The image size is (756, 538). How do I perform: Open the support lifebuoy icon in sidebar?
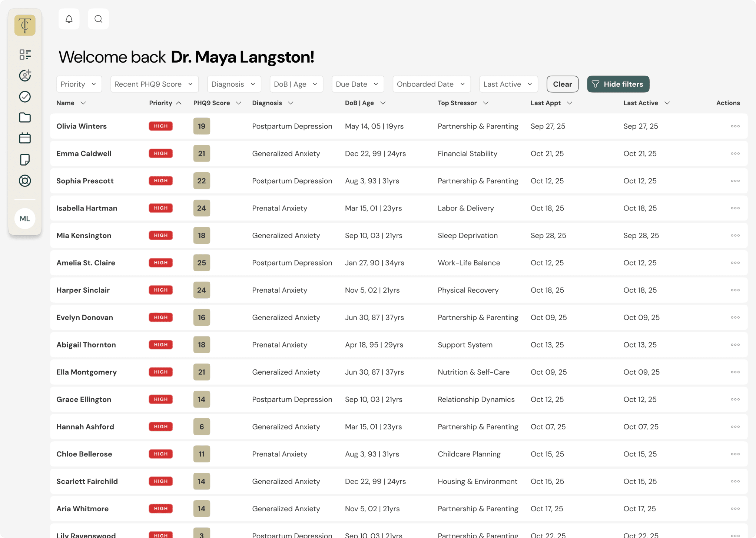coord(25,181)
